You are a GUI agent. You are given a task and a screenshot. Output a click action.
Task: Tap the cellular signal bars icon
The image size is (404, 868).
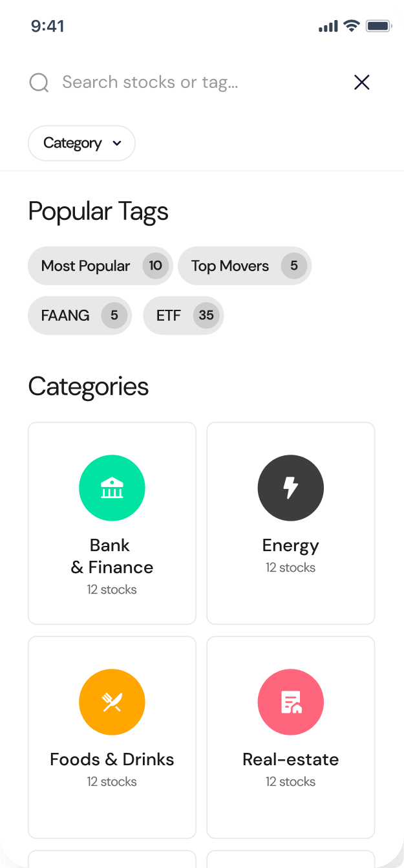pyautogui.click(x=328, y=27)
